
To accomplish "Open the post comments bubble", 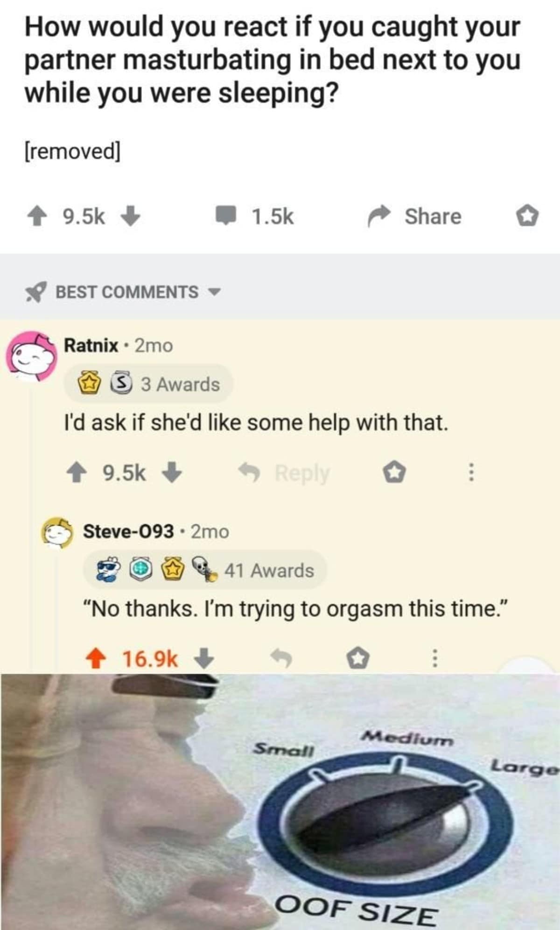I will tap(226, 217).
